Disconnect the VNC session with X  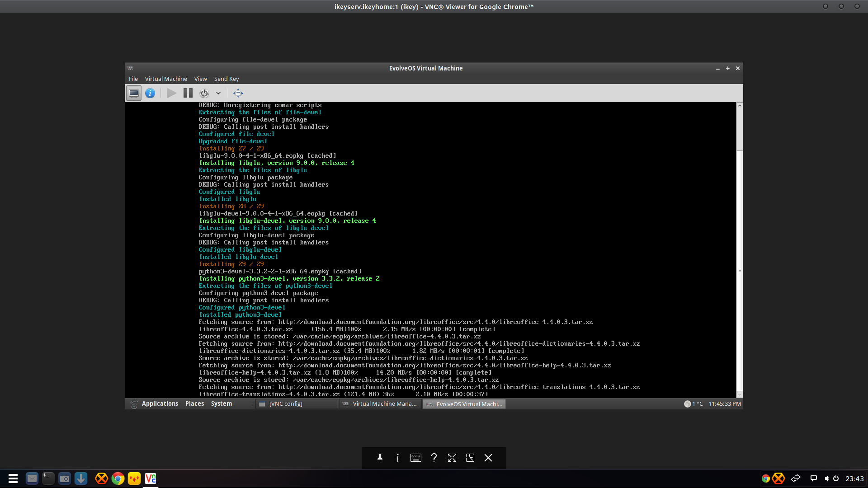488,458
